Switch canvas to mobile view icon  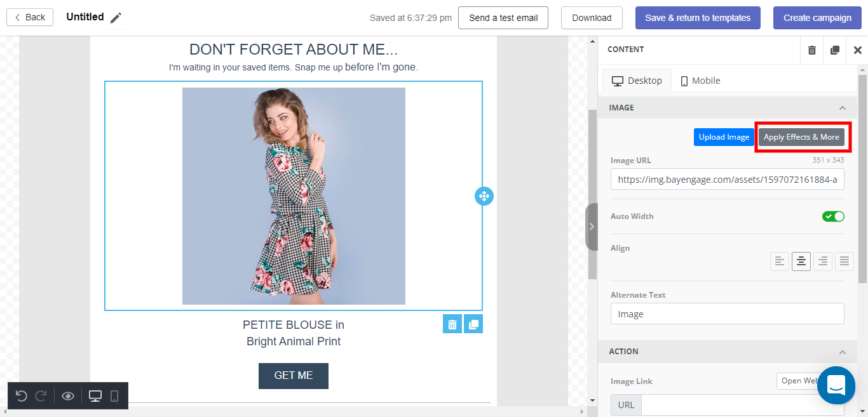(x=114, y=396)
